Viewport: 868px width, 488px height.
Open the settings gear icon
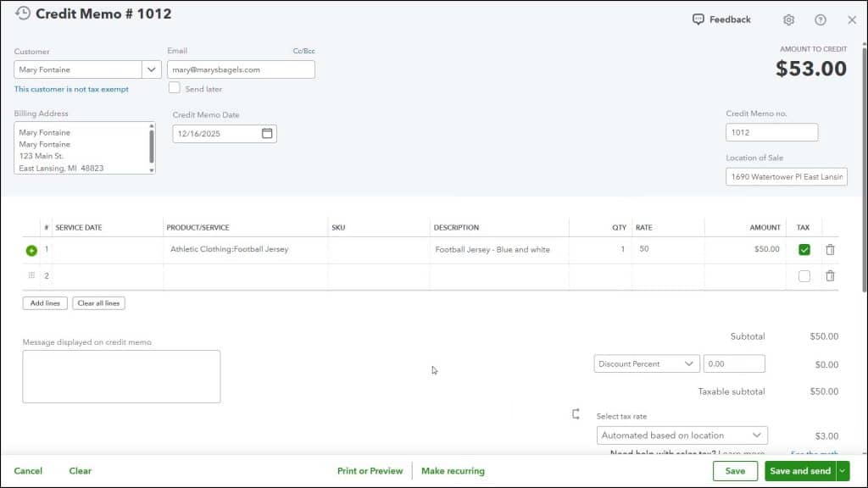(788, 19)
